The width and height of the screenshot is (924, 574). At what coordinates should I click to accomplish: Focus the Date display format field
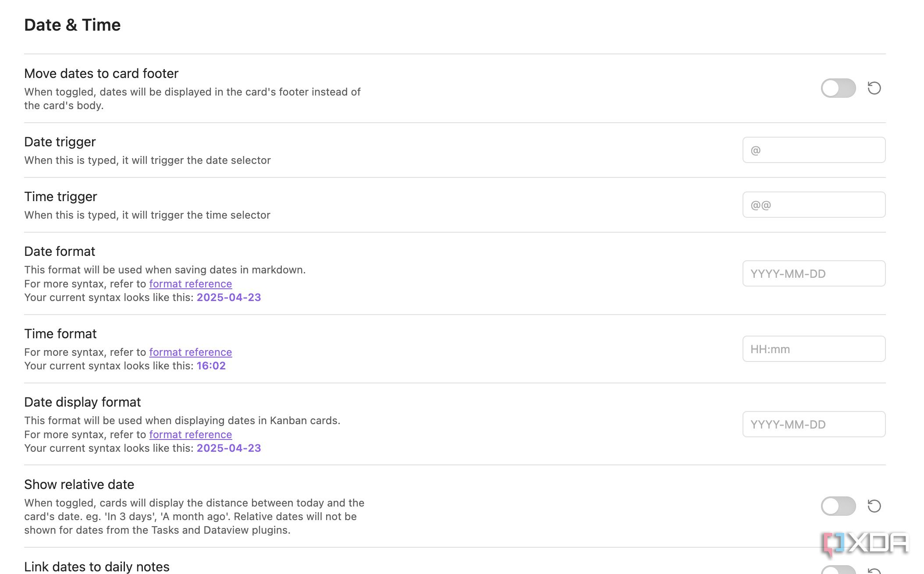tap(814, 424)
